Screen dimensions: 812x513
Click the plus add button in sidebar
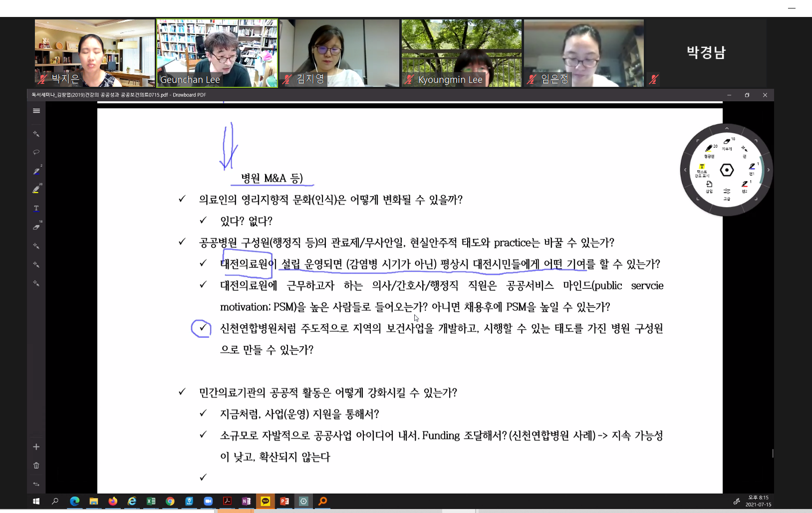click(x=36, y=447)
